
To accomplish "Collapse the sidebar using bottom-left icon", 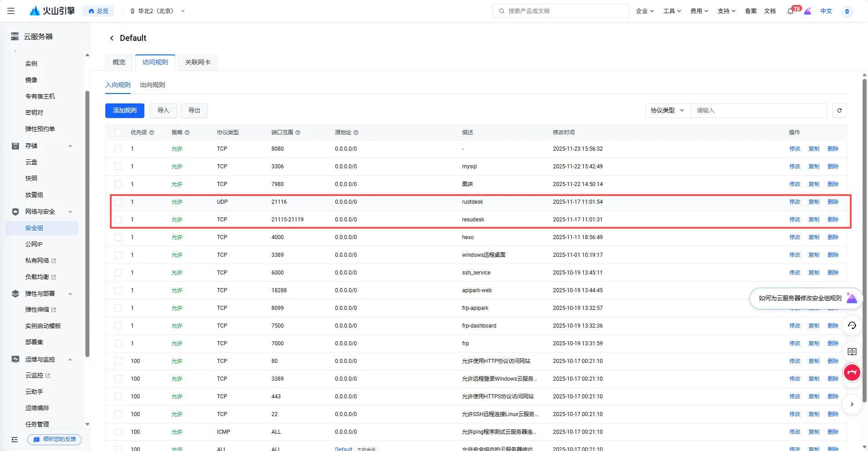I will (15, 439).
